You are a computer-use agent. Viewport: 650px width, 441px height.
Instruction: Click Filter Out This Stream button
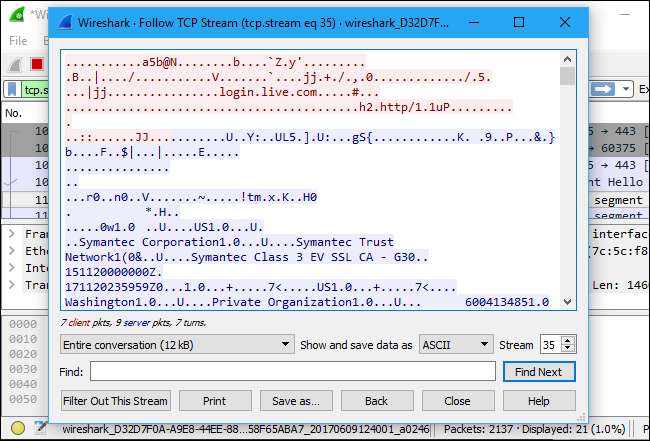point(116,401)
